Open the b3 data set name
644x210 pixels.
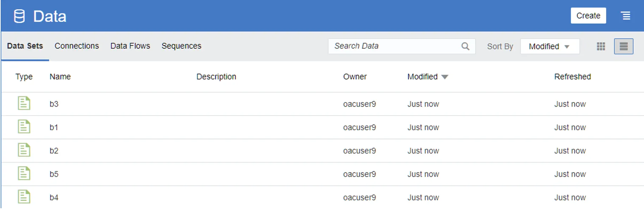pyautogui.click(x=54, y=104)
